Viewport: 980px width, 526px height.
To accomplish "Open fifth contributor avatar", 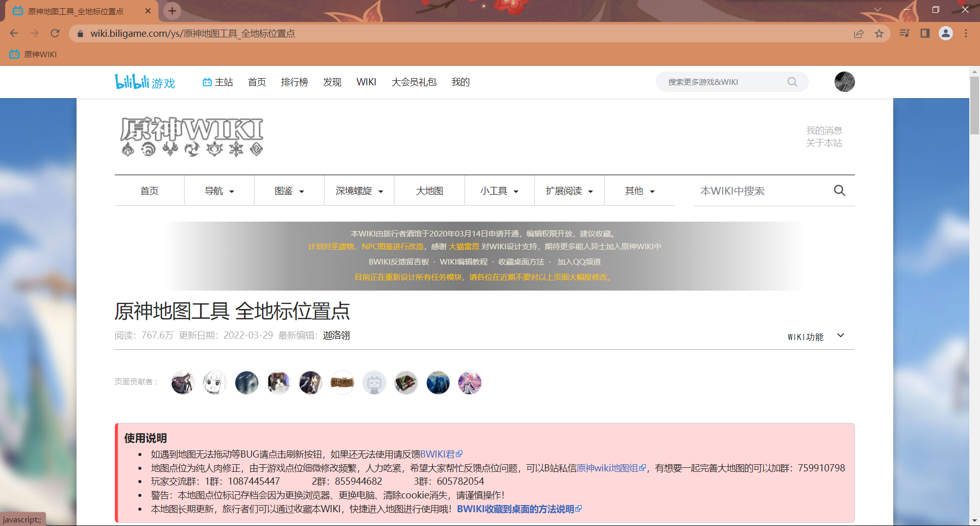I will pyautogui.click(x=310, y=382).
